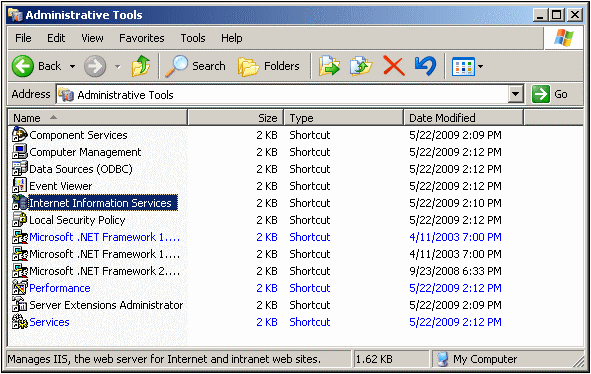Click the Computer Management name
Image resolution: width=591 pixels, height=374 pixels.
click(x=85, y=152)
